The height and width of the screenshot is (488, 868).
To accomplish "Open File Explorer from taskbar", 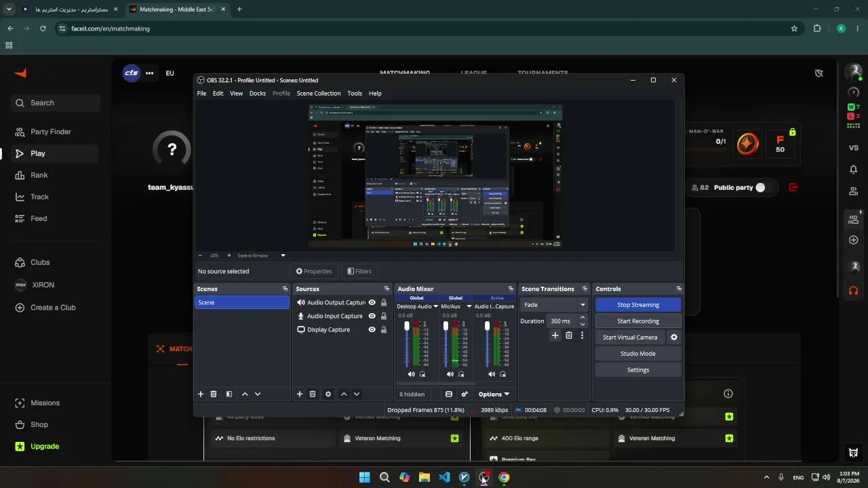I will point(425,477).
